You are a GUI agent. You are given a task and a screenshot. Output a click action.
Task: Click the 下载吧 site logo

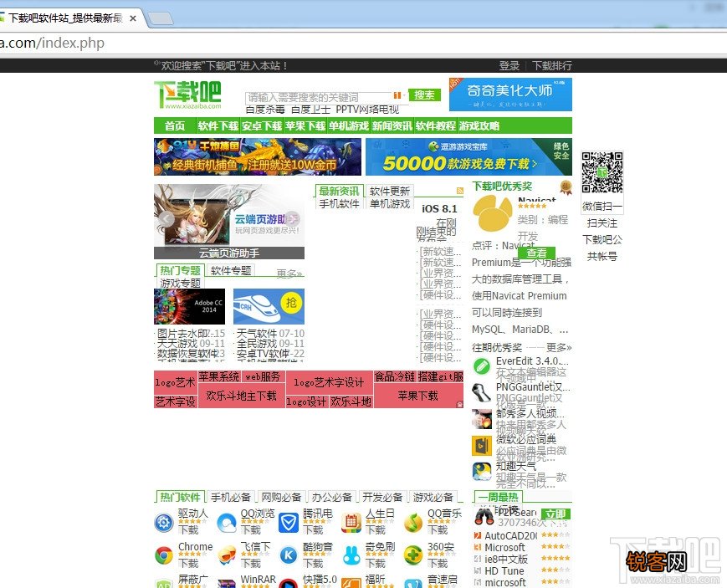coord(187,95)
